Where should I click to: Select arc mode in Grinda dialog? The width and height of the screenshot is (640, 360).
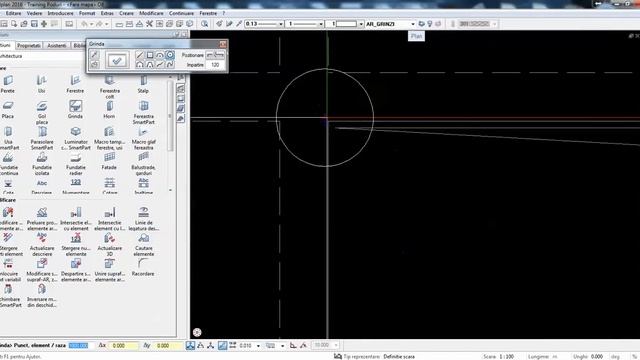[160, 55]
